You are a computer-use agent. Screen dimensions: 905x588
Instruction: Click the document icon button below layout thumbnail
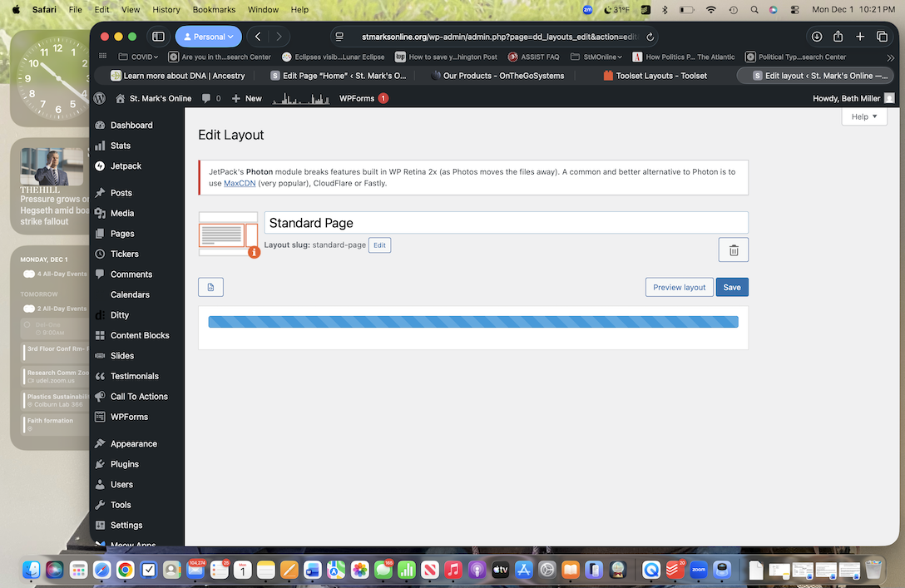210,288
